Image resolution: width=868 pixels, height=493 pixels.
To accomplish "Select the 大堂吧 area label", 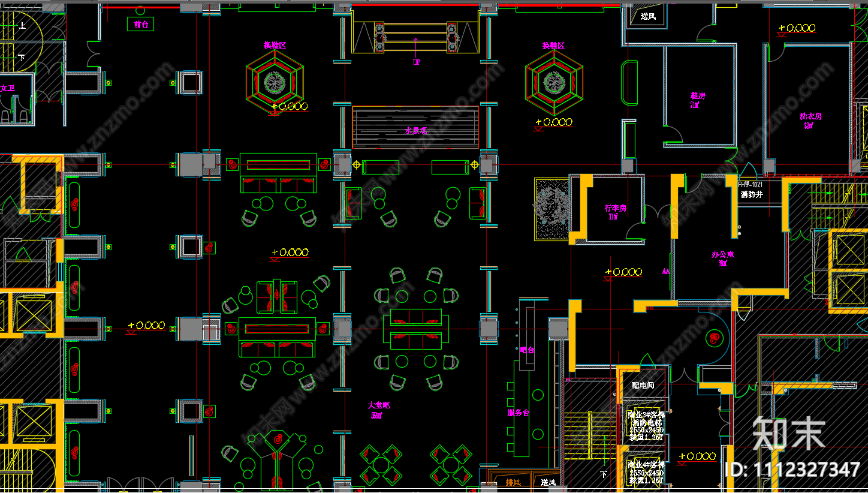I will point(379,405).
